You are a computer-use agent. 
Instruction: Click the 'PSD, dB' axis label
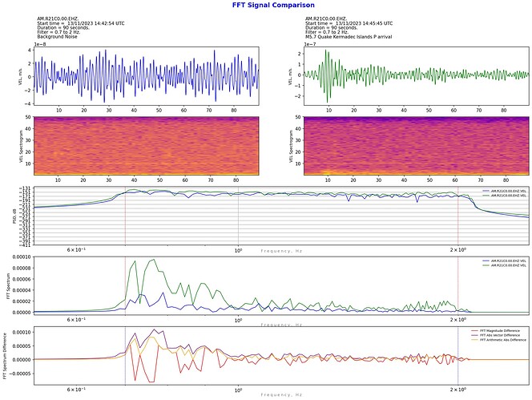coord(14,216)
